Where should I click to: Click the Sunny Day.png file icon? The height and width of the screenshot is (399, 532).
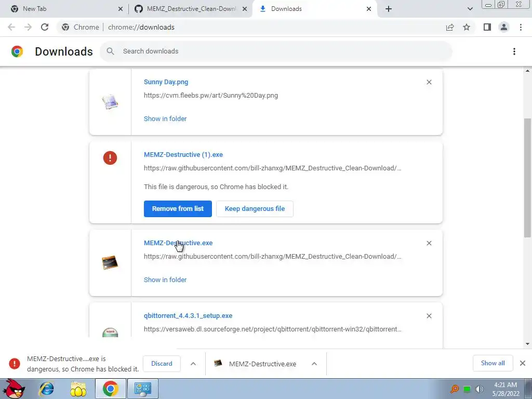(110, 102)
